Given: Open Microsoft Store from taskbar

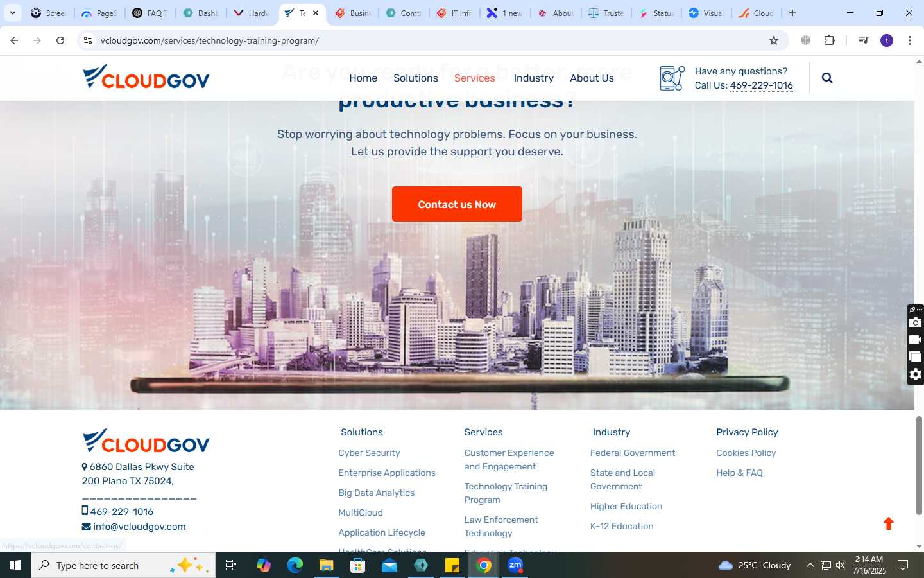Looking at the screenshot, I should tap(357, 565).
